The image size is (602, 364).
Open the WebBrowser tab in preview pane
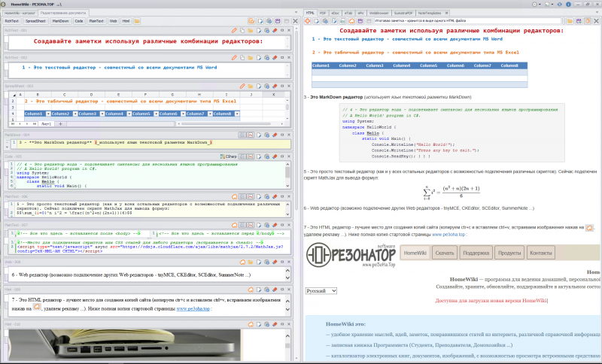coord(379,13)
